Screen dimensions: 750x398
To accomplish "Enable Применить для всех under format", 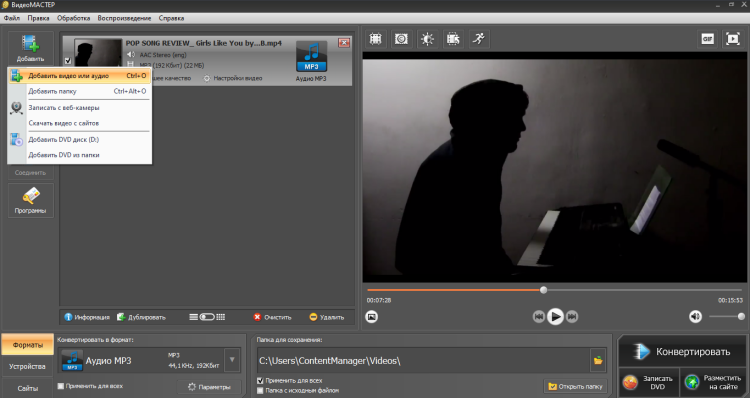I will click(61, 386).
